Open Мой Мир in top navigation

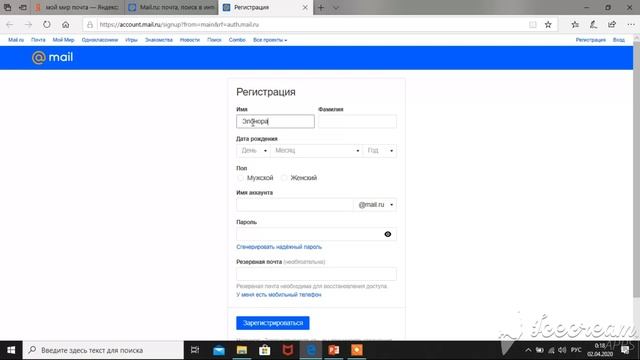[x=63, y=40]
